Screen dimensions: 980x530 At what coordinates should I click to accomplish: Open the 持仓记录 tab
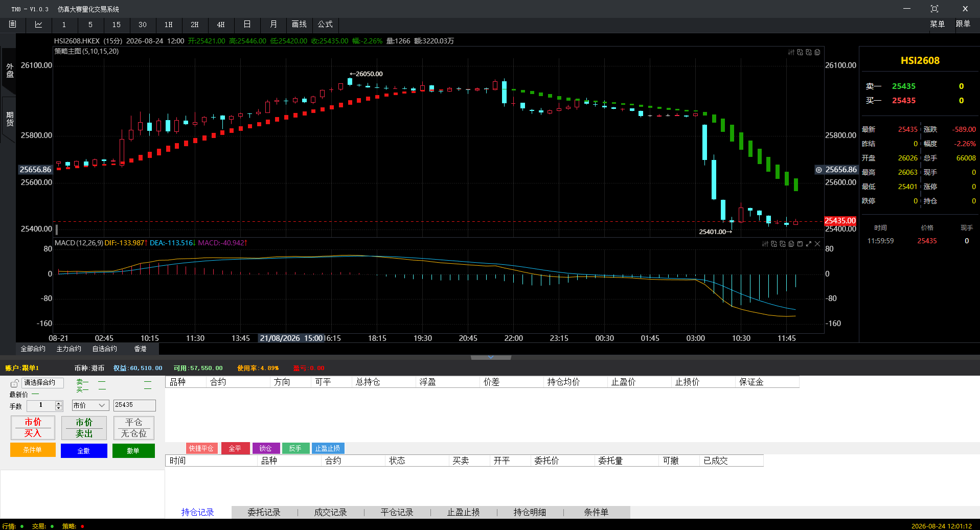198,512
